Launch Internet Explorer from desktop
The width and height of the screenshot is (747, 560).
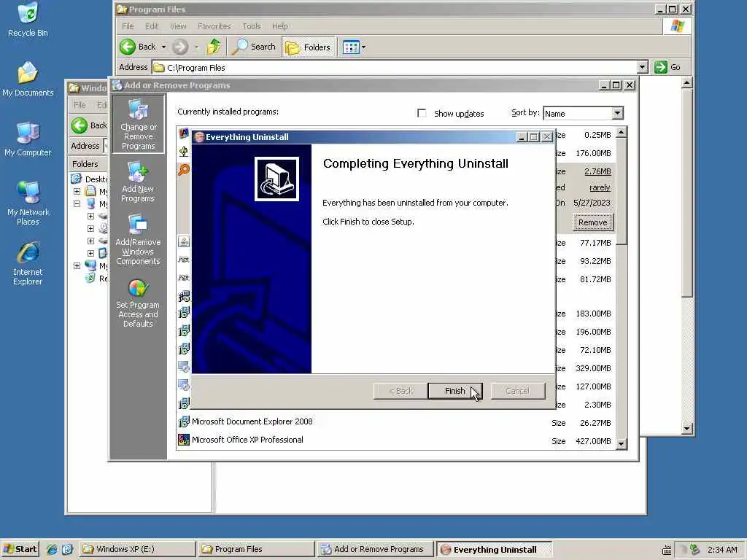28,263
